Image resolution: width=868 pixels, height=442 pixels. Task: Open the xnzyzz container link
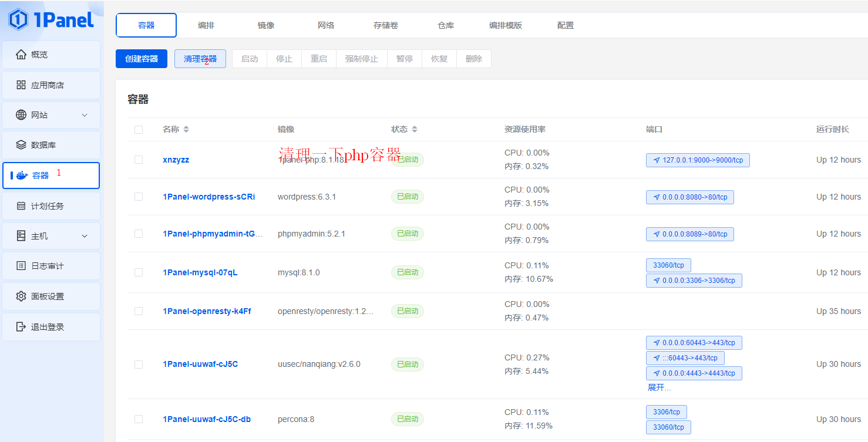point(176,160)
